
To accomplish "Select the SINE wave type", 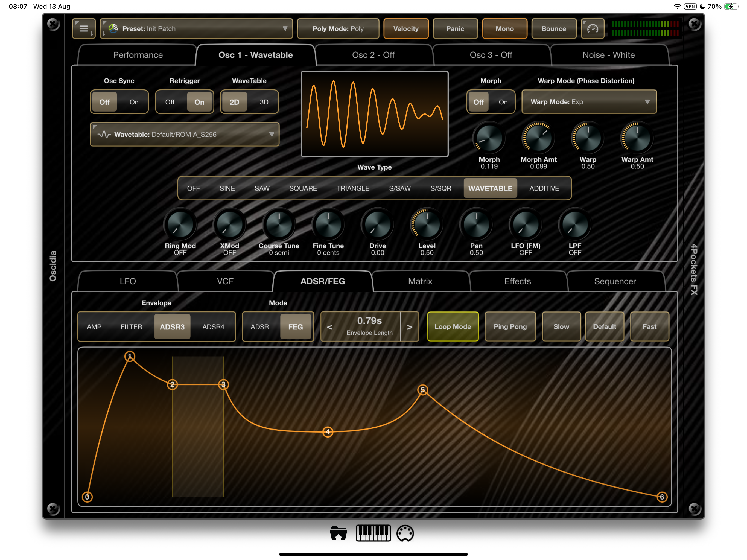I will point(227,188).
